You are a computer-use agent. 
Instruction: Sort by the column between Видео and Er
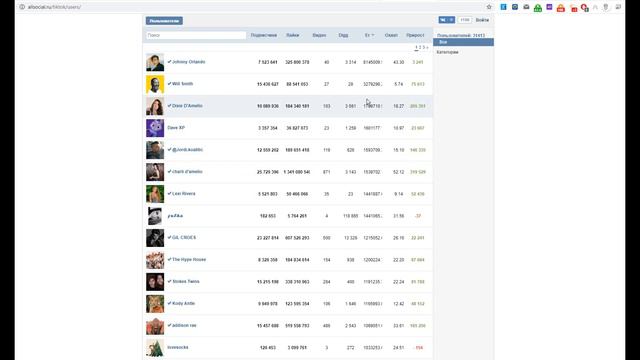tap(343, 36)
